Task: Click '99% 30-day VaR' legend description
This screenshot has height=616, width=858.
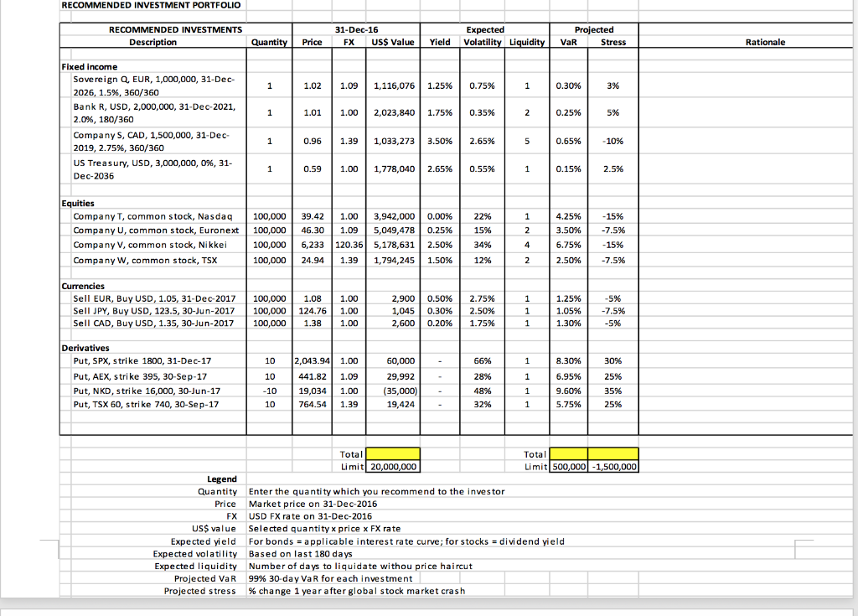Action: coord(330,578)
